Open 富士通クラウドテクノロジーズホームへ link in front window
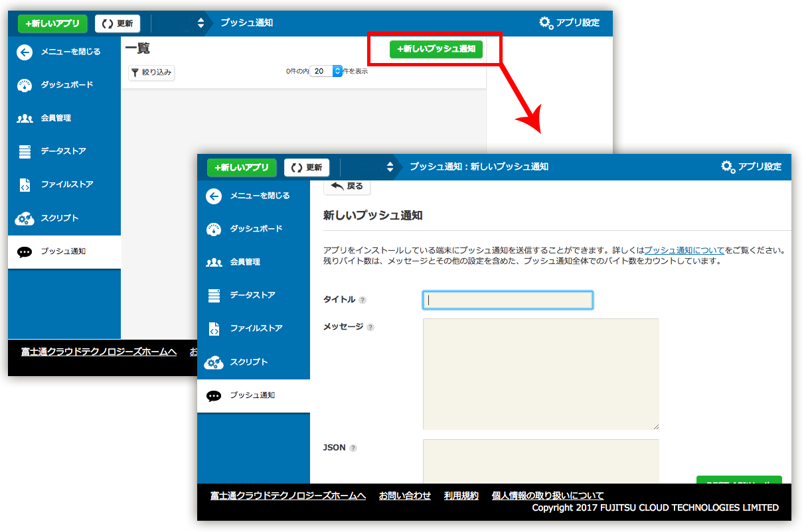The image size is (808, 532). (x=288, y=496)
